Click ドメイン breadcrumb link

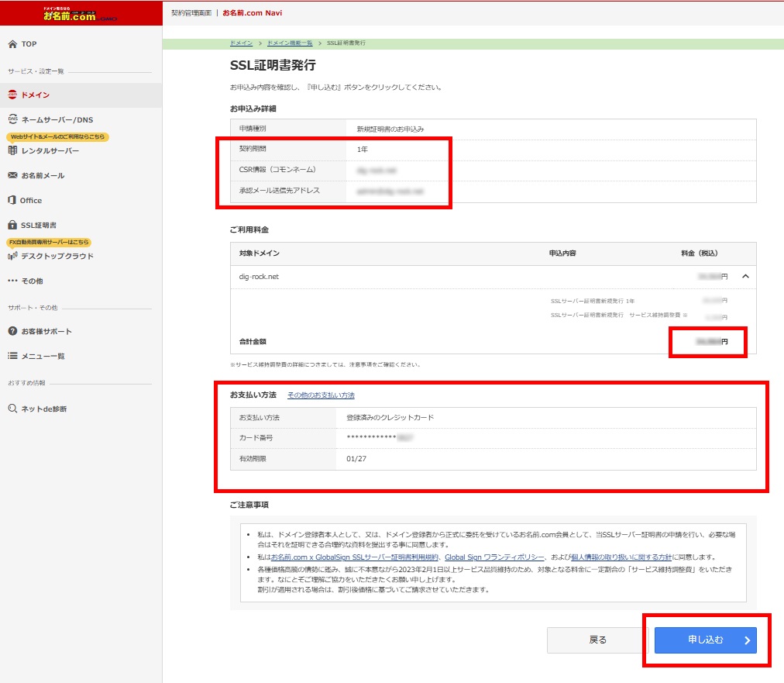click(x=241, y=43)
